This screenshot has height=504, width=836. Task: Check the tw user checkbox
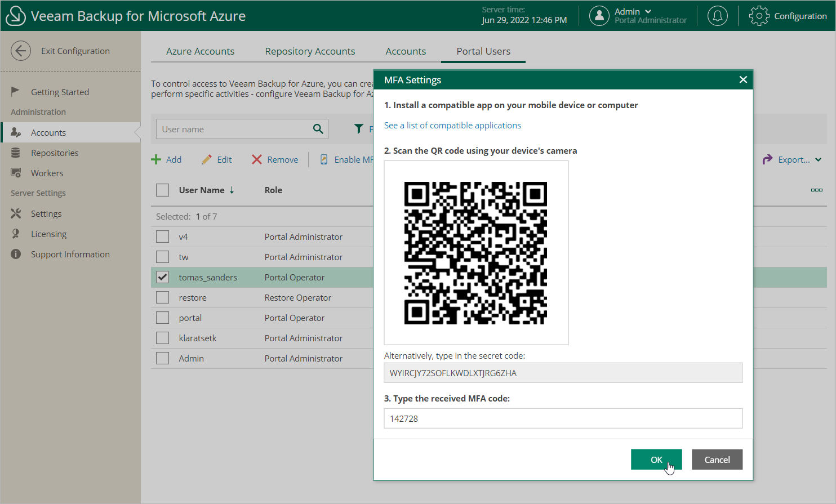163,257
